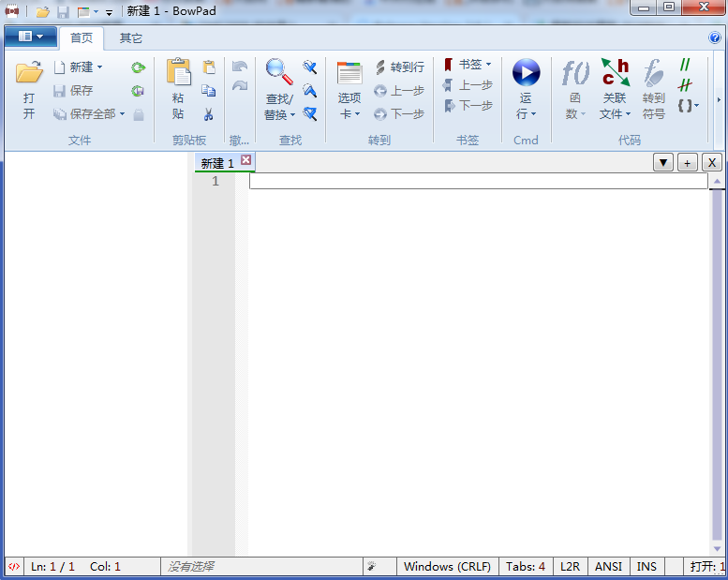This screenshot has width=728, height=580.
Task: Click the bottom find-next icon in 查找 group
Action: 310,113
